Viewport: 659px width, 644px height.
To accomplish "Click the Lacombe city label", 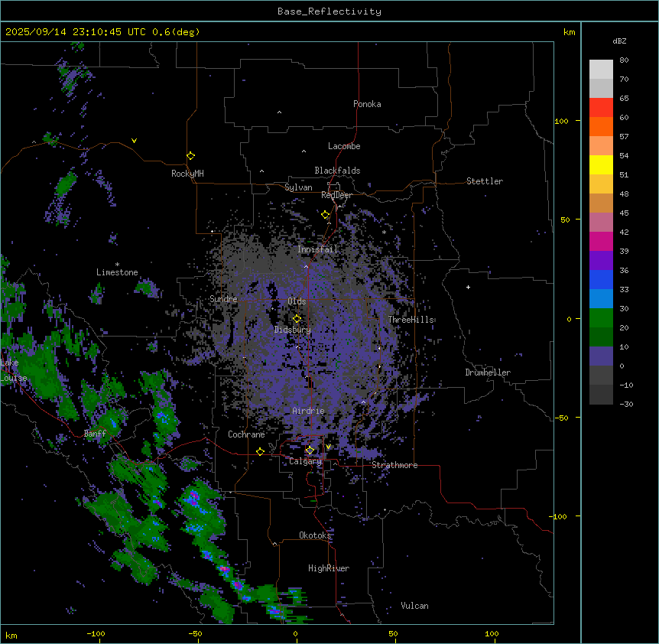I will [x=344, y=146].
